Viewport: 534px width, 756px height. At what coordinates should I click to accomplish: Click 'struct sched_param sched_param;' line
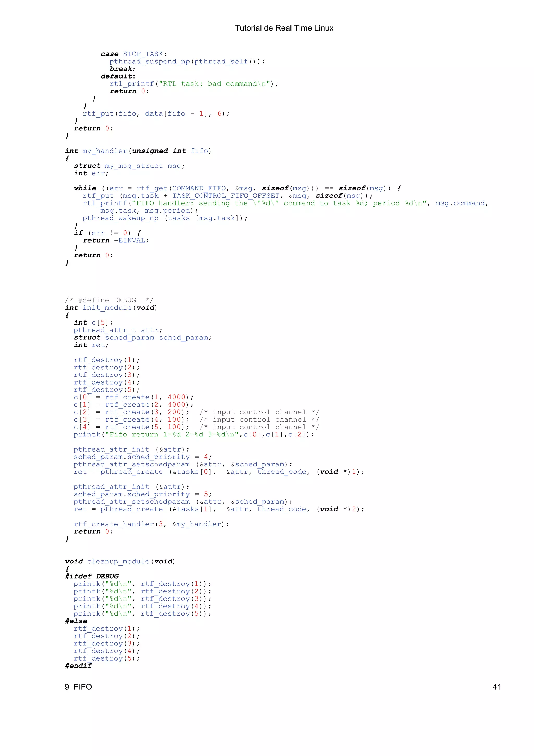[143, 338]
